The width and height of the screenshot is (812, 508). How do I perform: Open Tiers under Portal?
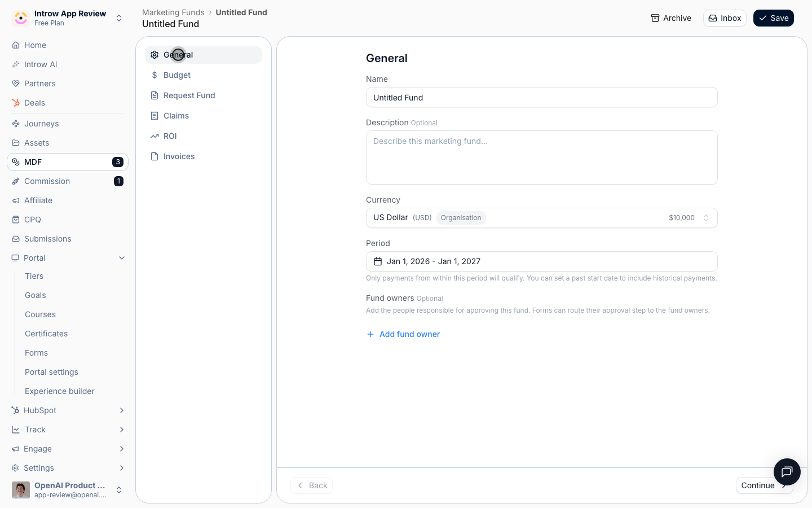point(34,276)
